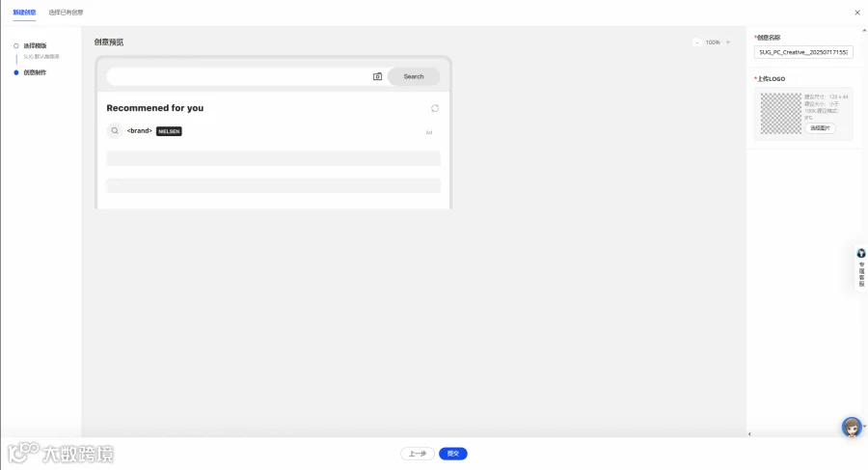The image size is (868, 470).
Task: Switch to the 新建创意 tab
Action: (x=24, y=13)
